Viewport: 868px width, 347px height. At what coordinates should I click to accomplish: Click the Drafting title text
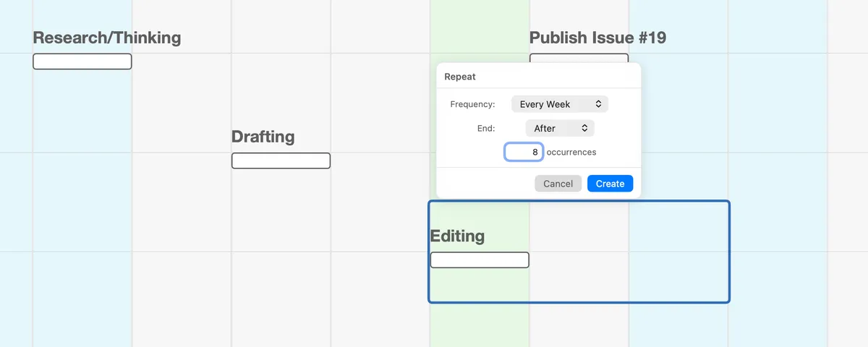(x=263, y=137)
